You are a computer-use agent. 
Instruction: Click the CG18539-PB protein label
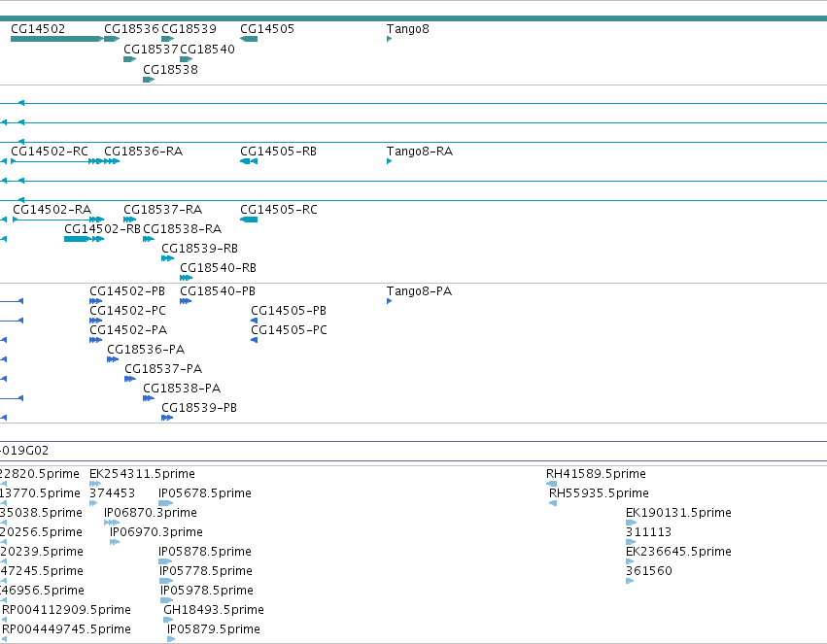199,408
